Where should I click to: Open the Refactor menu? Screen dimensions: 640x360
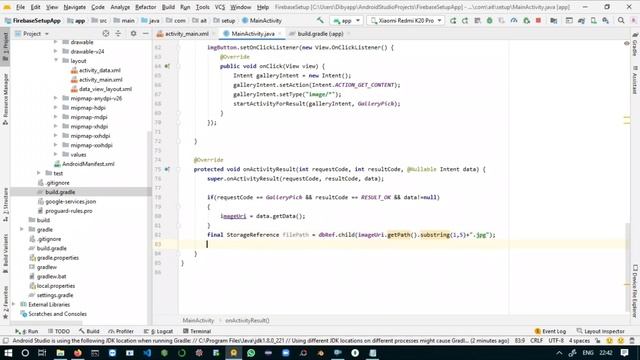[146, 7]
